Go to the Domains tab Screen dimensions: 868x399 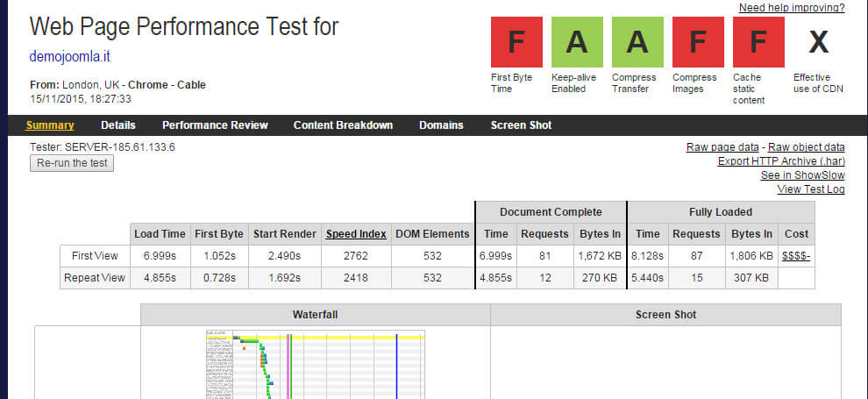point(441,125)
